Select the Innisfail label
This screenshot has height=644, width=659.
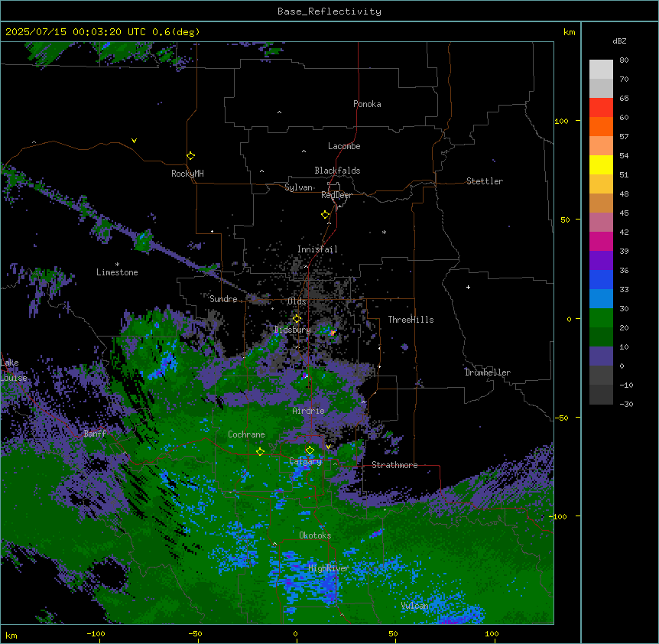(317, 249)
